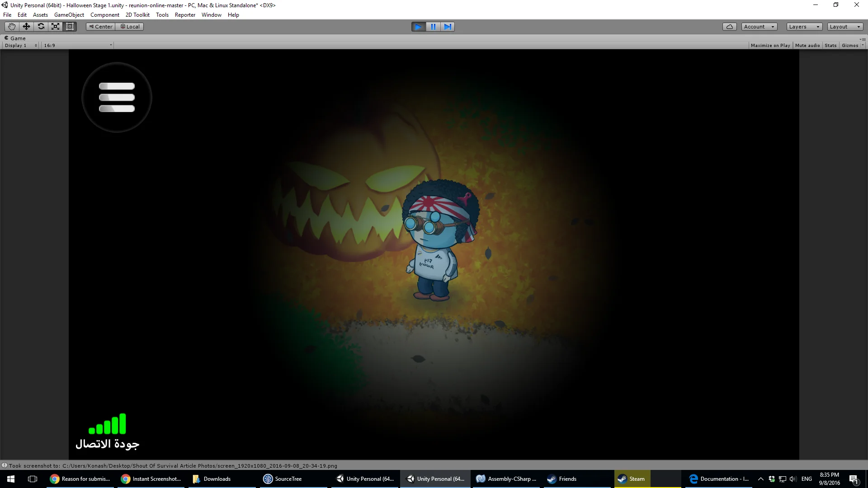868x488 pixels.
Task: Step one frame forward
Action: click(448, 27)
